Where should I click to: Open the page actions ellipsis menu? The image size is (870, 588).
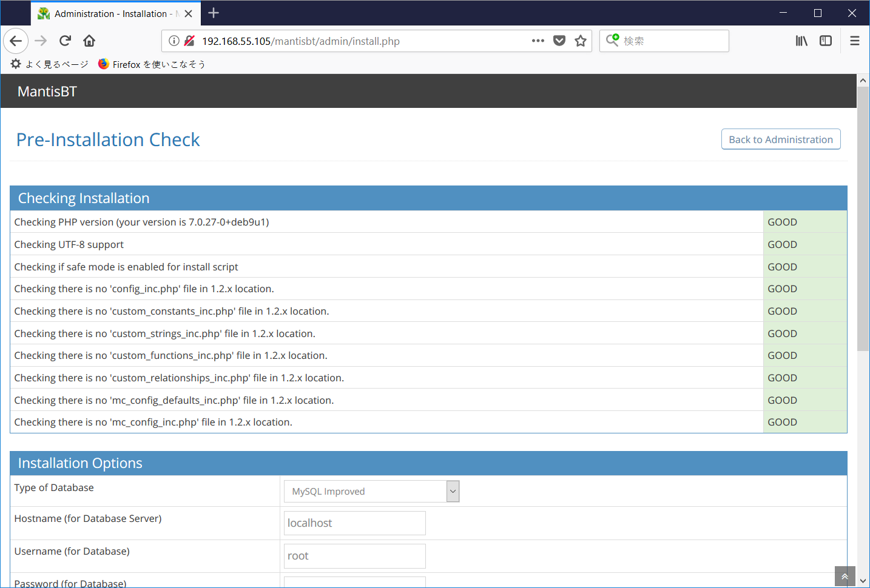pos(538,41)
